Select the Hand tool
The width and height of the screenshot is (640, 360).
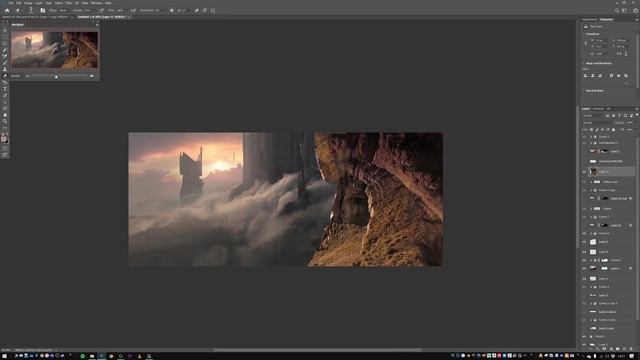5,115
